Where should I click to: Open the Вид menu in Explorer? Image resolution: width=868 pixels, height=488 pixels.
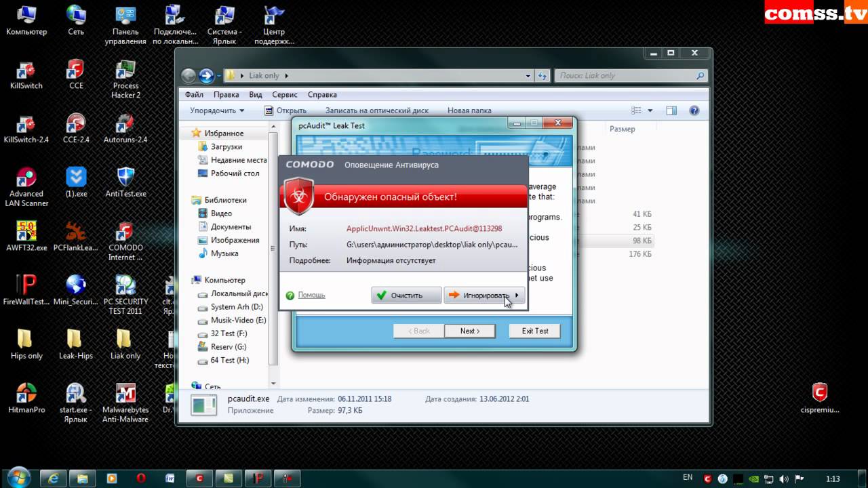point(256,95)
